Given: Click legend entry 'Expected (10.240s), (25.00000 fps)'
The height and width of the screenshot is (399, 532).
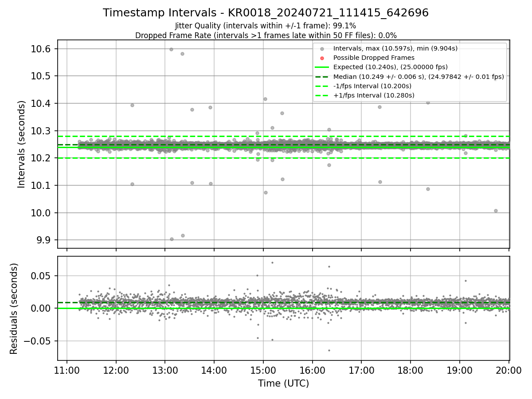Looking at the screenshot, I should pos(391,67).
